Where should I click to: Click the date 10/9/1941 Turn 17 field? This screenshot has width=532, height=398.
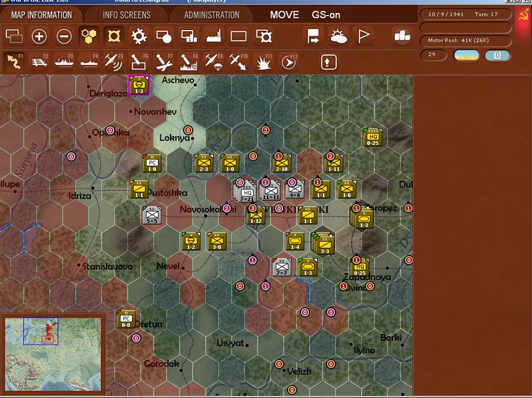[465, 14]
